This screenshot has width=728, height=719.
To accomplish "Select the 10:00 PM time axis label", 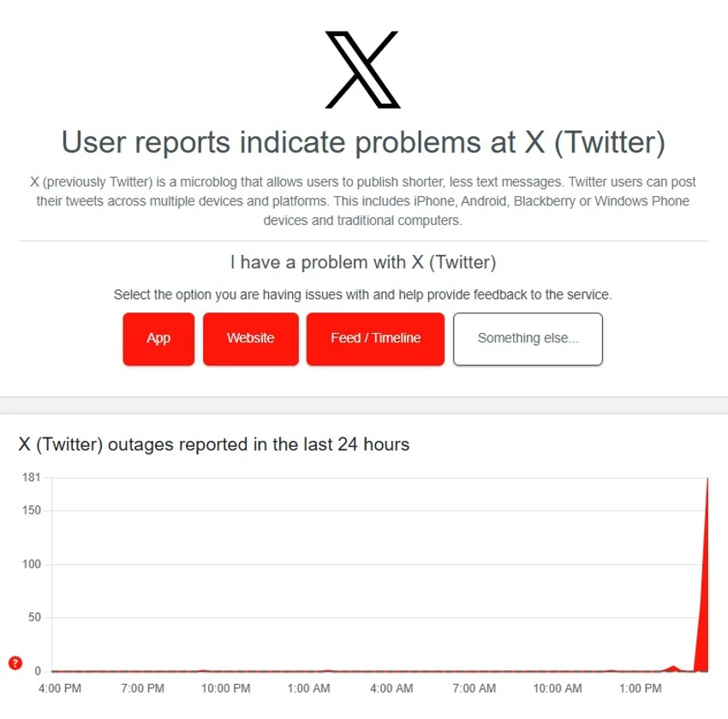I will point(226,689).
